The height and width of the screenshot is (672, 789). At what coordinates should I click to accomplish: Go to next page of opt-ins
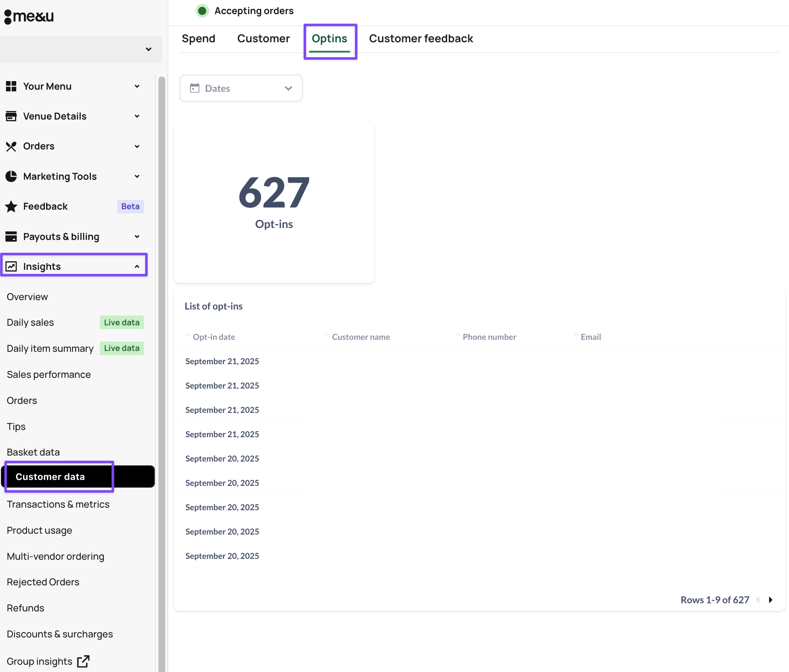click(771, 600)
